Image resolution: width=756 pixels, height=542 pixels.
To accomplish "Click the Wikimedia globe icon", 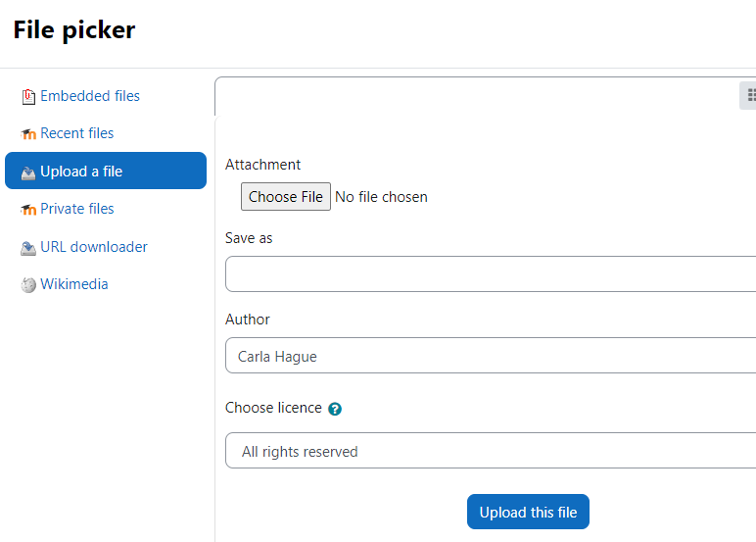I will click(28, 285).
